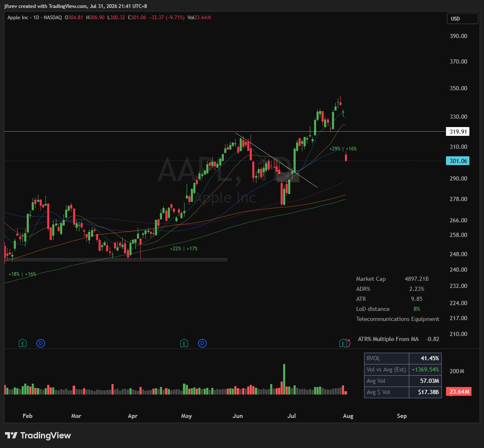
Task: Click the earnings E marker near May
Action: point(184,343)
